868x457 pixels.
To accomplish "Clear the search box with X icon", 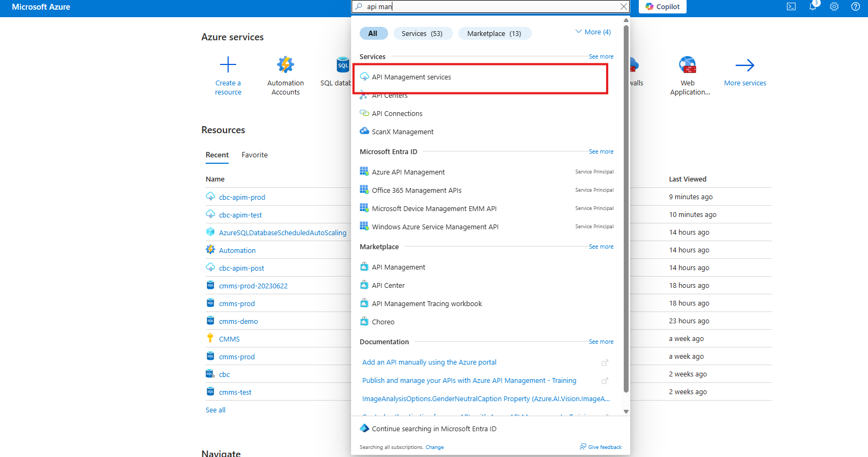I will coord(623,6).
